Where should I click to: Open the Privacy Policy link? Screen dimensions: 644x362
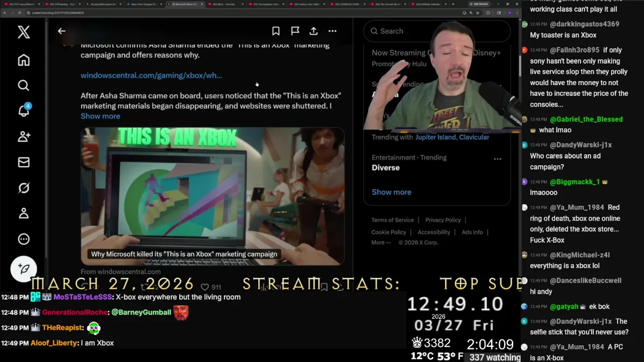tap(443, 220)
